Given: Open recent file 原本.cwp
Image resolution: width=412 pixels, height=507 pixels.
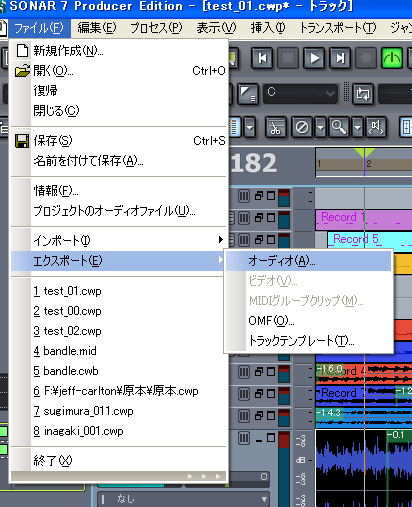Looking at the screenshot, I should (119, 391).
